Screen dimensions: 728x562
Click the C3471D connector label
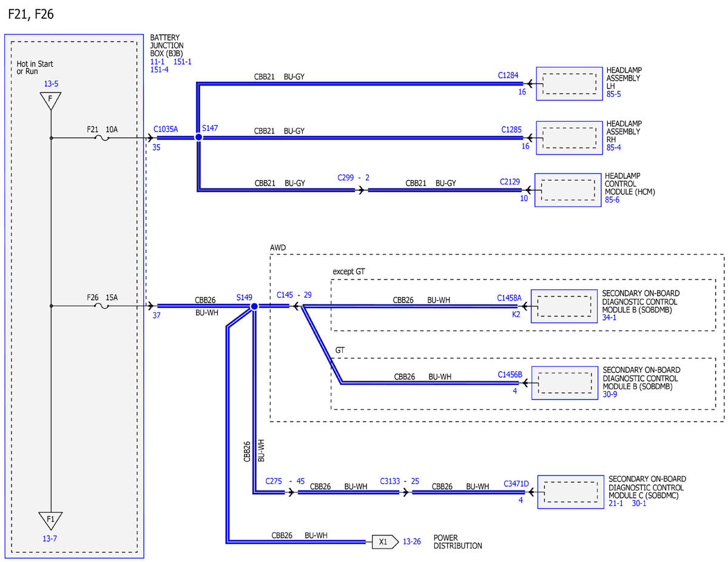click(516, 484)
